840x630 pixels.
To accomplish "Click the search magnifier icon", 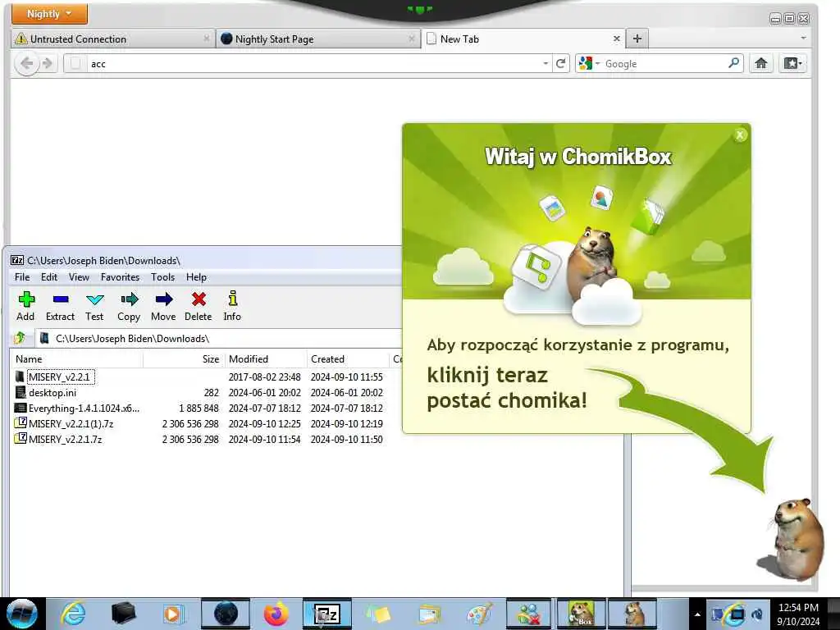I will click(x=734, y=63).
